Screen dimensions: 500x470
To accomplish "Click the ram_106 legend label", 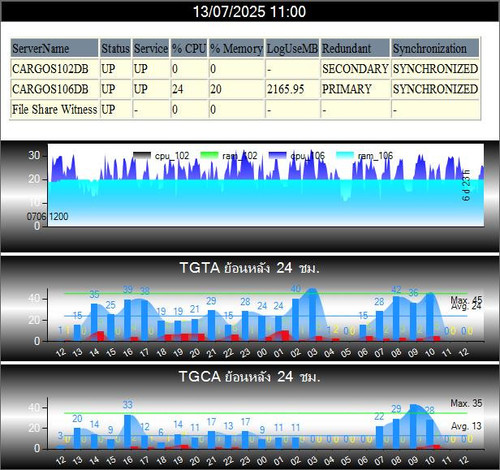I will 375,156.
